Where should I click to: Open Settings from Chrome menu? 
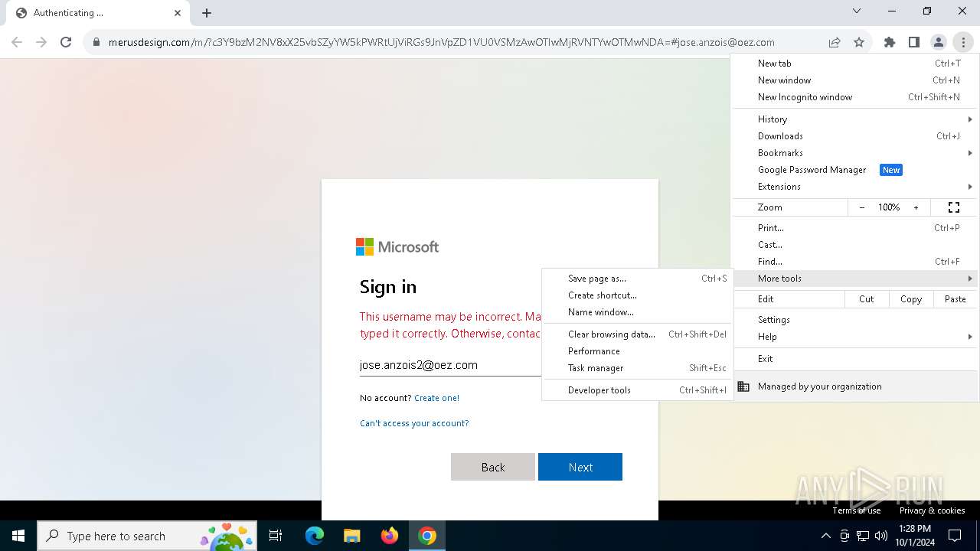855,320
